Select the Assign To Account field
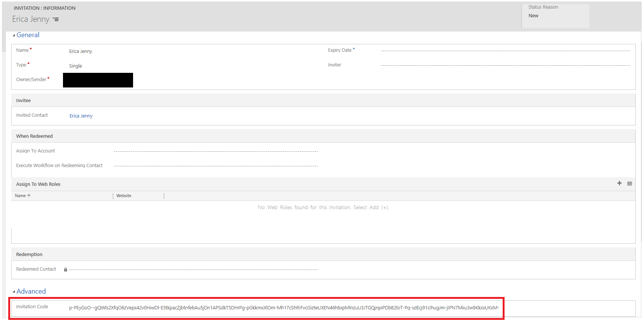The width and height of the screenshot is (644, 321). 216,151
